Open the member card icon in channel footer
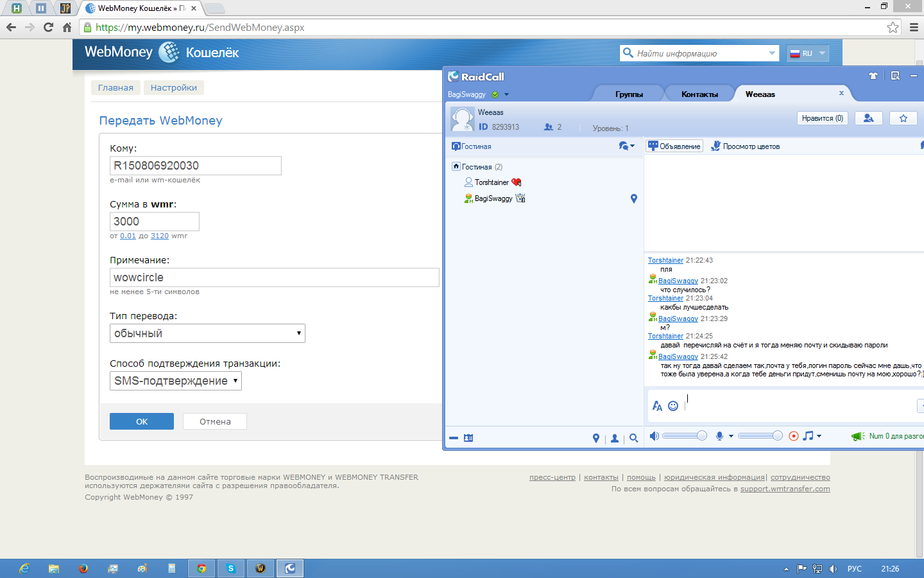 pos(468,438)
